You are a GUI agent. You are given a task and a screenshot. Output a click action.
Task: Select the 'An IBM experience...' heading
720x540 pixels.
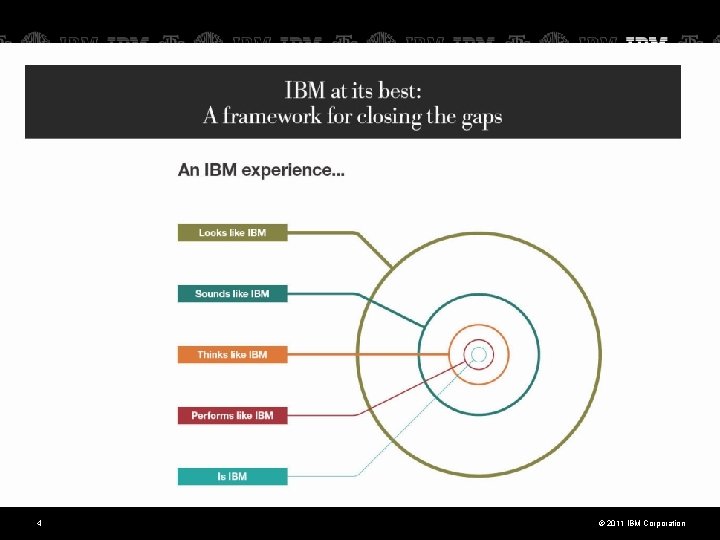(261, 170)
